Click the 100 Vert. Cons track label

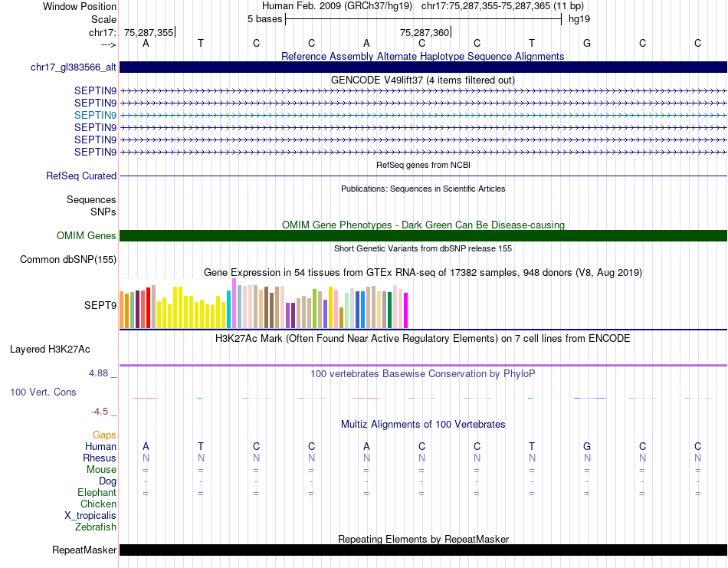coord(43,392)
